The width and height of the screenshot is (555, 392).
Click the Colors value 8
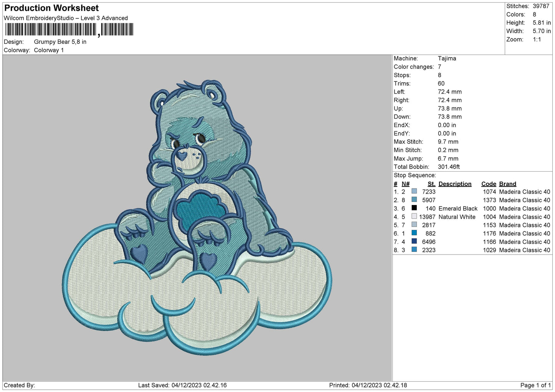534,15
